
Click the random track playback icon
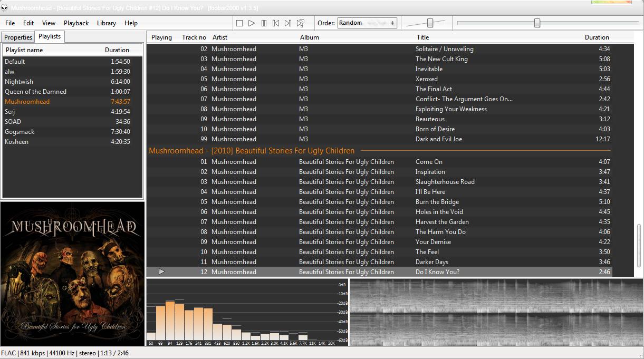coord(301,23)
